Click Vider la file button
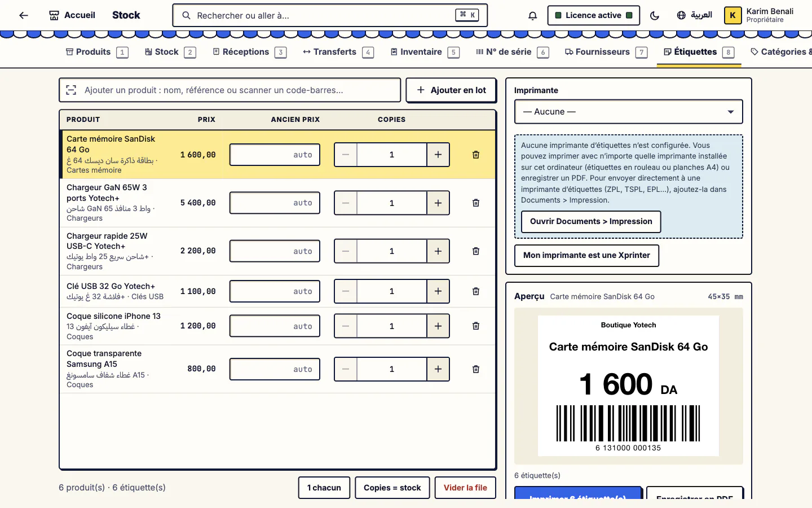This screenshot has width=812, height=508. coord(465,488)
